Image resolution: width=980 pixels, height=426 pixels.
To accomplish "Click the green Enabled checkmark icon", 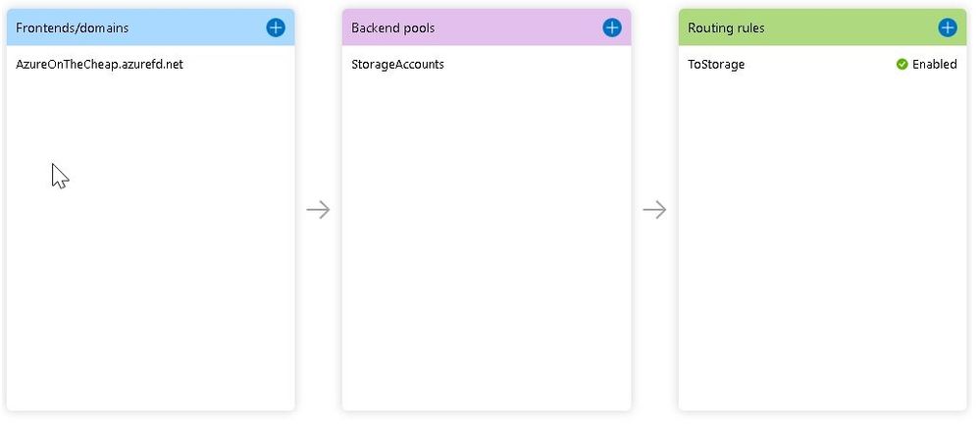I will pos(902,65).
